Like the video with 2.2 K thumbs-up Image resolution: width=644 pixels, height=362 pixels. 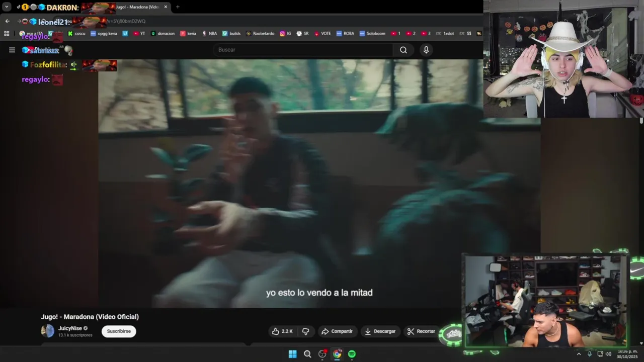pyautogui.click(x=283, y=331)
